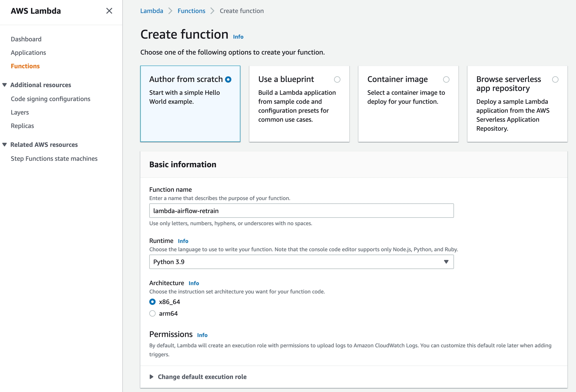Open the Info link next to Create function
This screenshot has width=576, height=392.
tap(238, 37)
